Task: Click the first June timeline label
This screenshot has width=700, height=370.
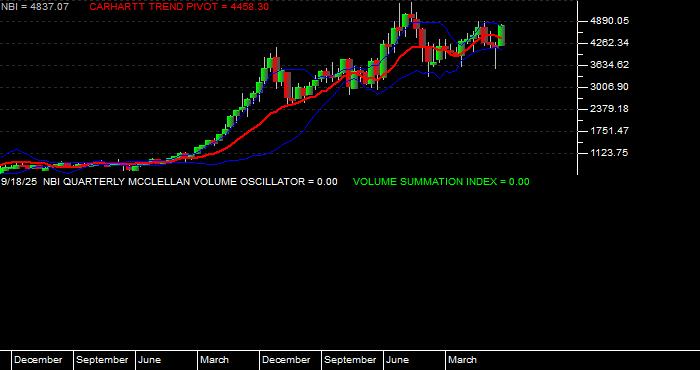Action: [x=150, y=360]
